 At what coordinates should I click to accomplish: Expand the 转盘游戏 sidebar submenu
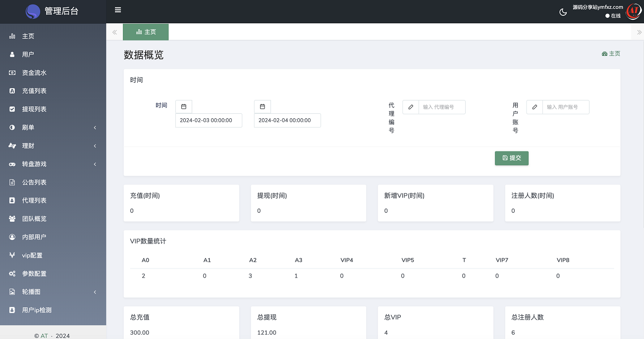tap(53, 164)
